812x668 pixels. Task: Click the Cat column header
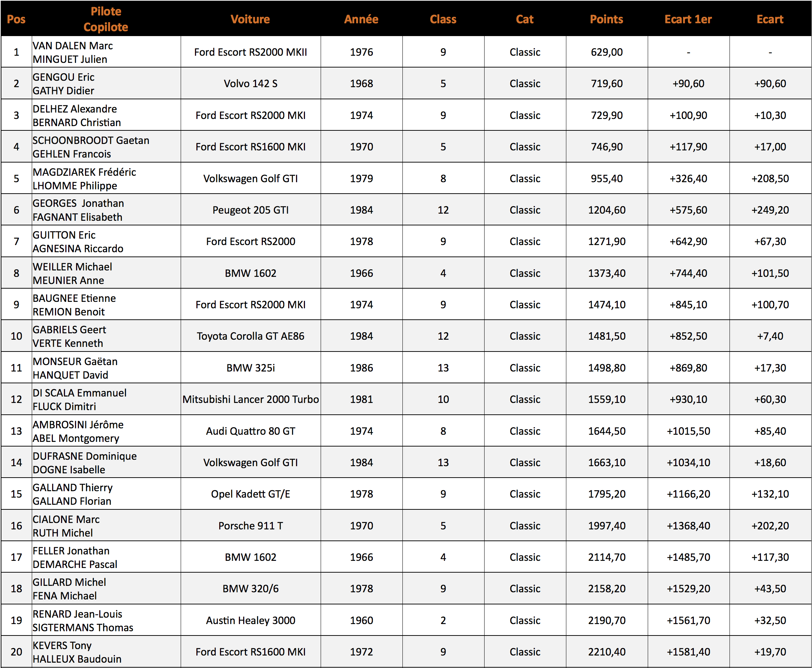tap(525, 19)
